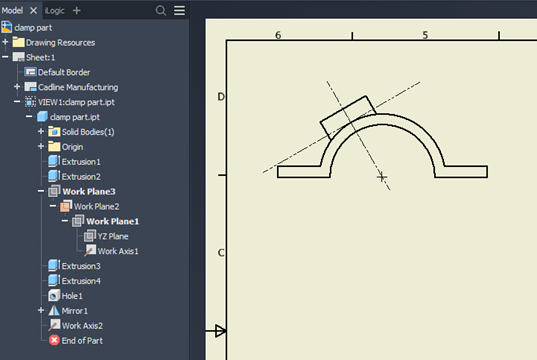
Task: Select the 'Sheet:1' label
Action: [40, 58]
